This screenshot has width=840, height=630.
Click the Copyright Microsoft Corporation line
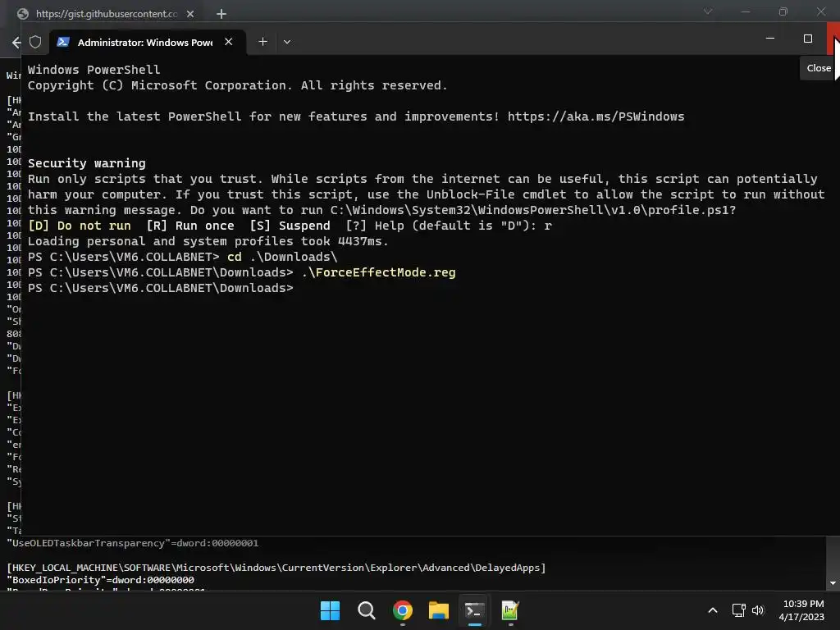237,85
